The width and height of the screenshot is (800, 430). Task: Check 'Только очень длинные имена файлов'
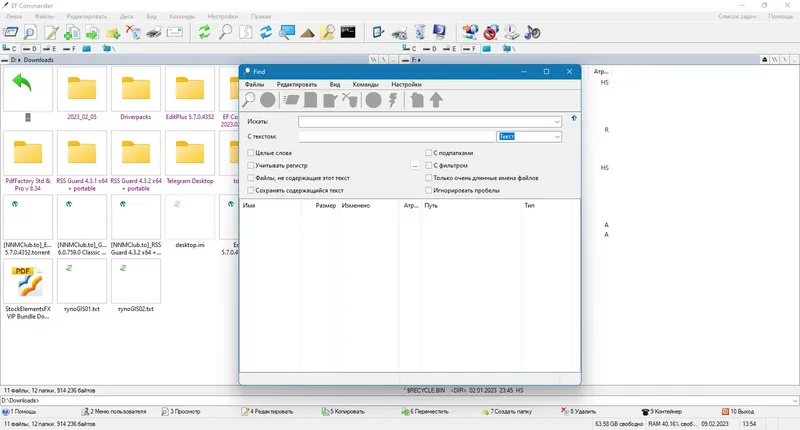coord(429,178)
